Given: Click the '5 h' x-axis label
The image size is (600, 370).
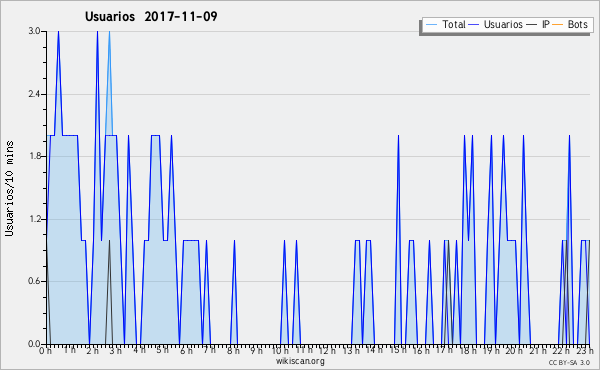Looking at the screenshot, I should (163, 350).
